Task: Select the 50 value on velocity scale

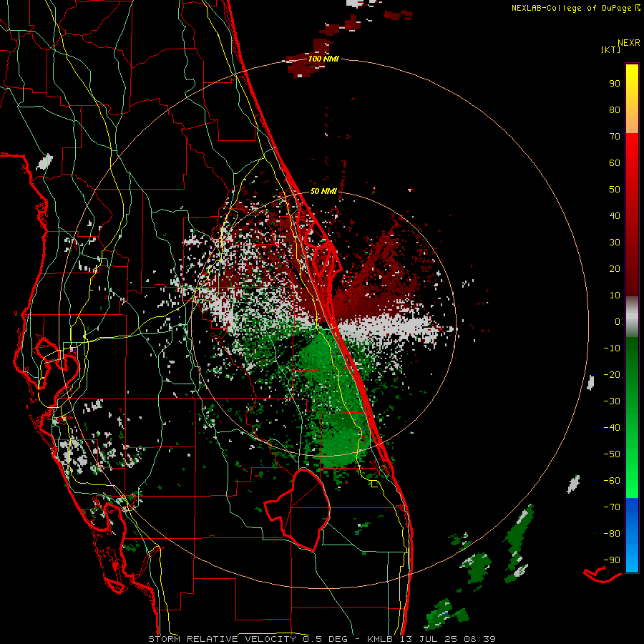Action: 615,190
